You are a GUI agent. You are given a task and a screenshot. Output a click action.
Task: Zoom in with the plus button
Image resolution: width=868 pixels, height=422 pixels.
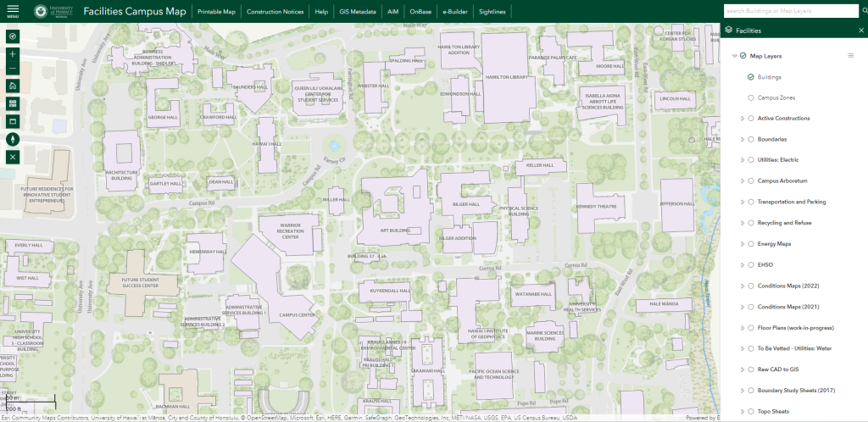point(14,54)
